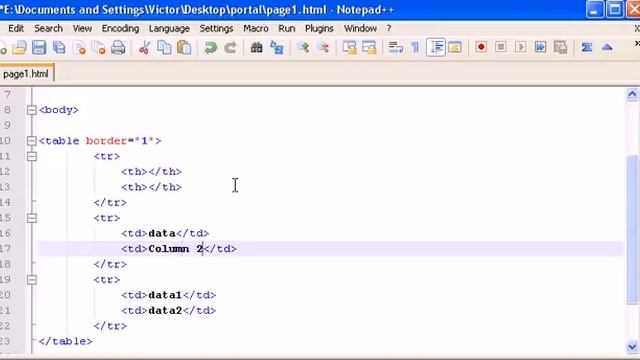Click the Redo arrow icon
Viewport: 640px width, 360px height.
click(x=231, y=48)
